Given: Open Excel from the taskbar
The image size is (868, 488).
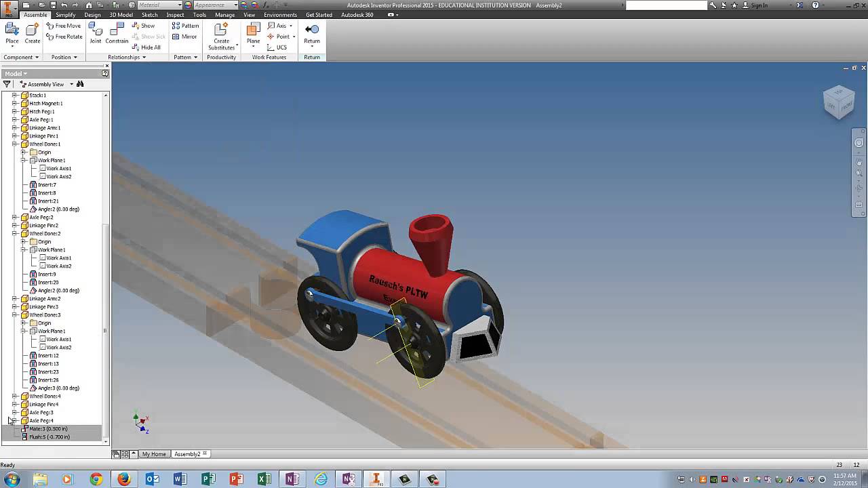Looking at the screenshot, I should point(264,479).
